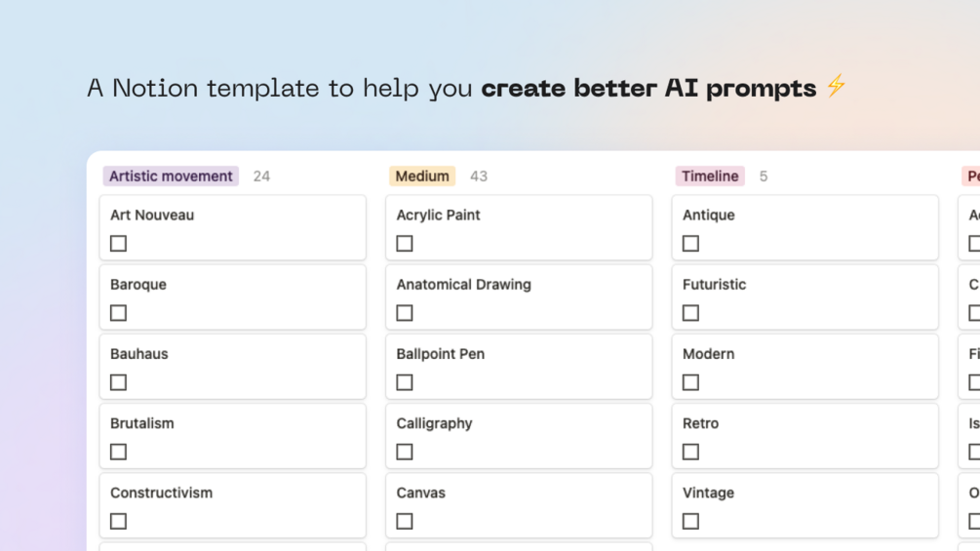Click the Timeline group tag
Viewport: 980px width, 551px height.
710,177
